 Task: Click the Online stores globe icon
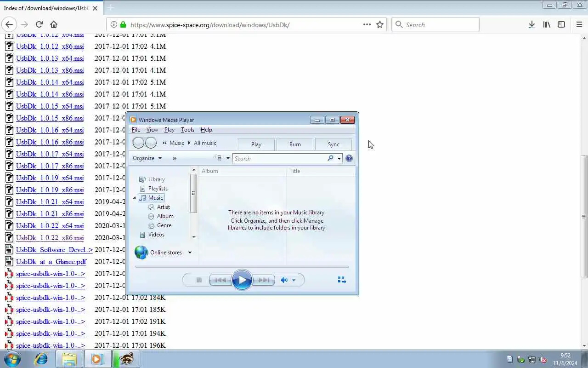tap(141, 252)
